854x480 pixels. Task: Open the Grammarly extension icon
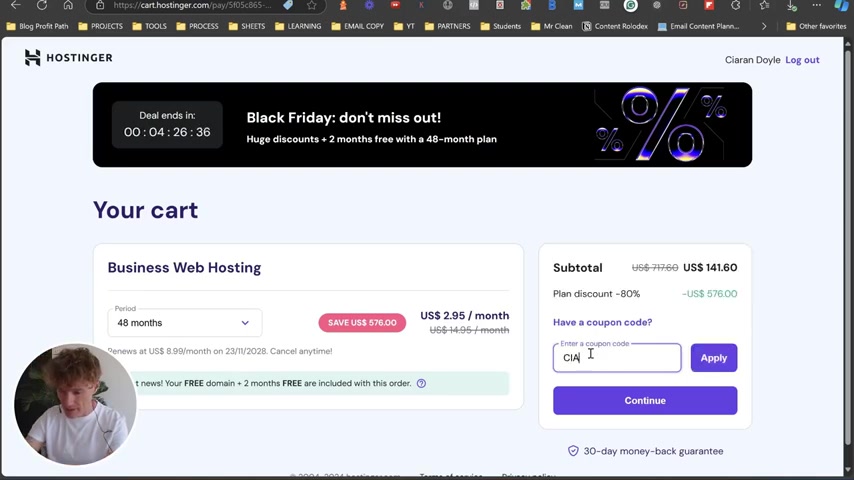[x=631, y=5]
